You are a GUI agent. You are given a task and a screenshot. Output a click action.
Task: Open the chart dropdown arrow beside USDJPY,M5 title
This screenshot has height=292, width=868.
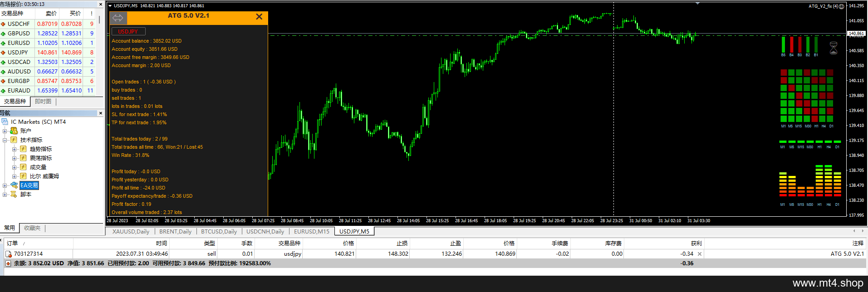[110, 6]
